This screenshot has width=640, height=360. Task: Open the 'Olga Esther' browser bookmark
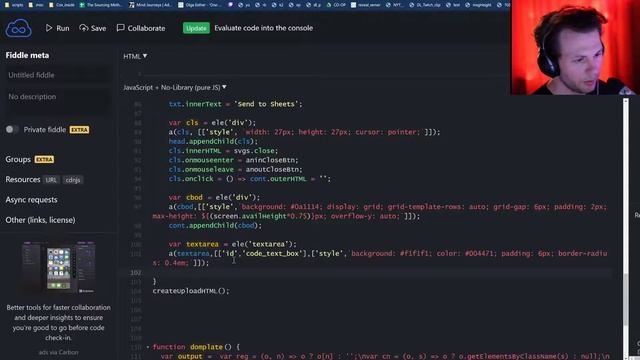tap(199, 5)
